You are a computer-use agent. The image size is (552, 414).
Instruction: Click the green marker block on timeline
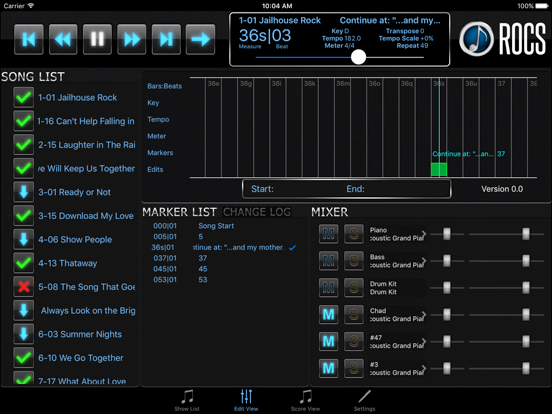click(x=439, y=169)
